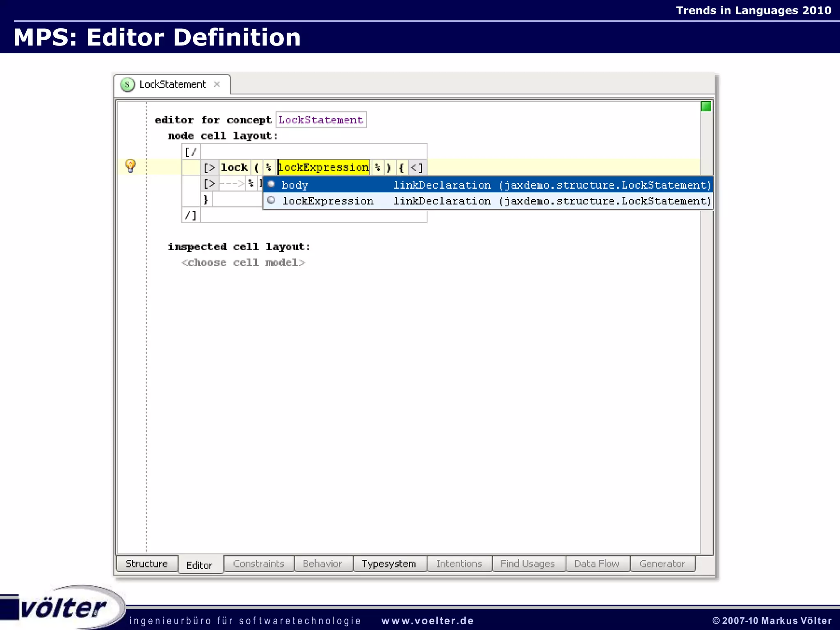Open the Typesystem tab
This screenshot has height=630, width=840.
click(389, 564)
